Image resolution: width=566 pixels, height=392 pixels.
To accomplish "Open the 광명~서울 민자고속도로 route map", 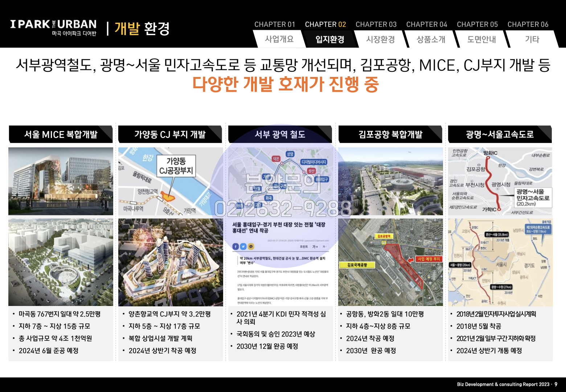I will click(500, 181).
